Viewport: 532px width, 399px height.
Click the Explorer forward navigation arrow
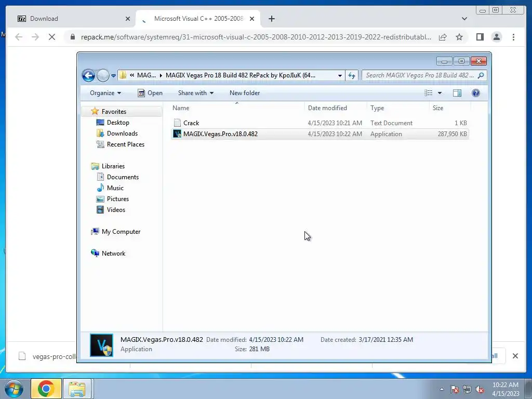(x=103, y=75)
